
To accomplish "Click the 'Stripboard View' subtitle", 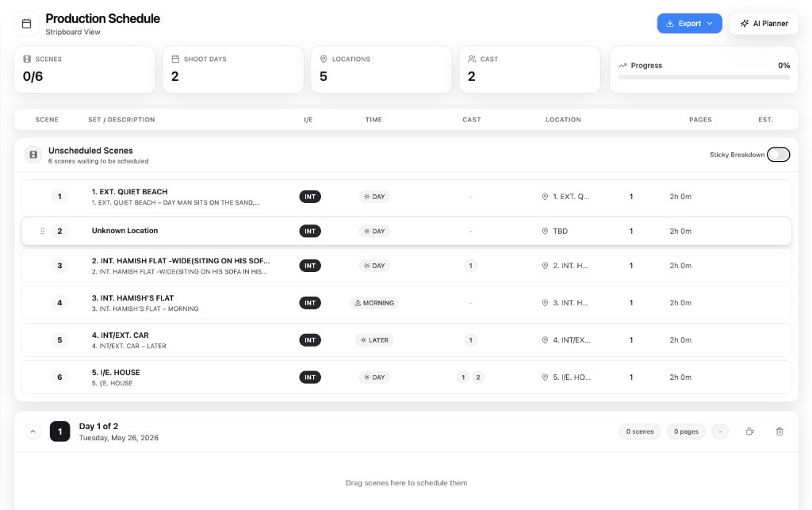I will click(x=73, y=32).
